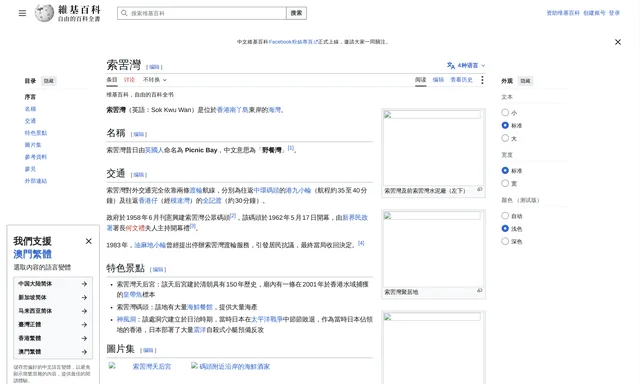
Task: Choose 新加坡简体 variant arrow
Action: pos(84,297)
